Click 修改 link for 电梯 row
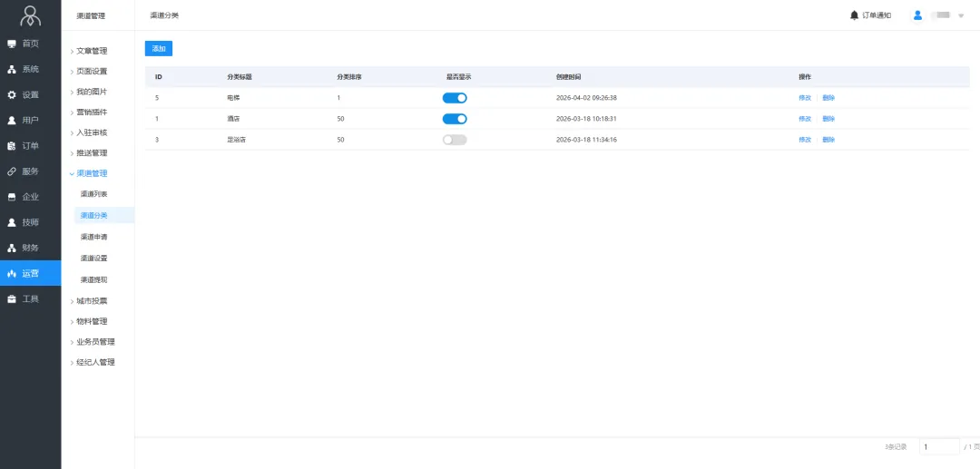The height and width of the screenshot is (469, 980). coord(804,98)
